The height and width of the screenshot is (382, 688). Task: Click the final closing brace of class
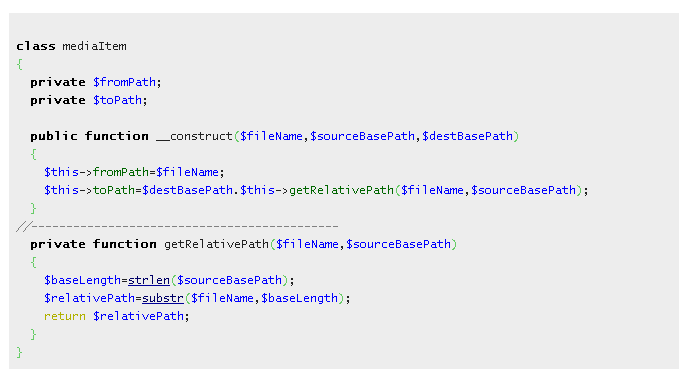[19, 352]
